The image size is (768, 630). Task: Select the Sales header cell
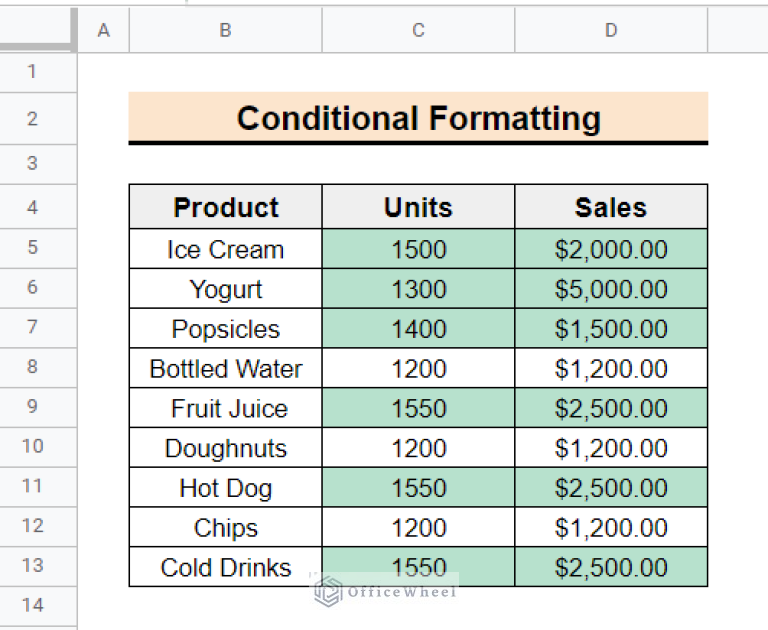click(x=611, y=207)
